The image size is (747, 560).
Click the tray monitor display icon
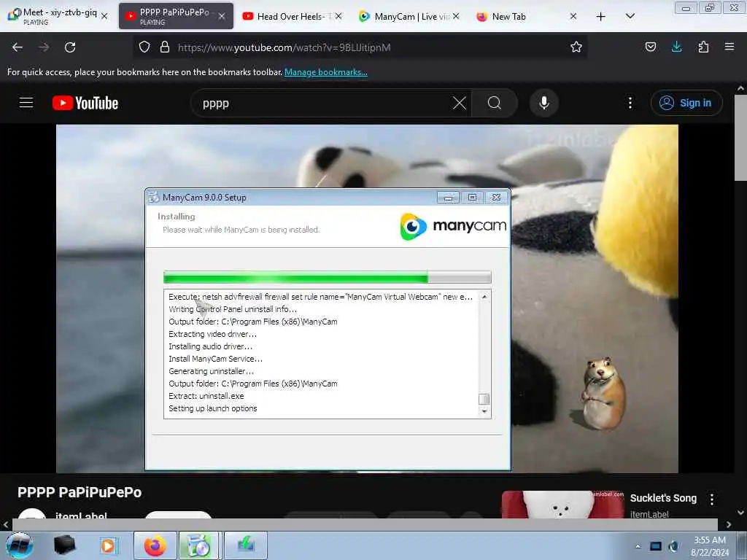pos(656,546)
